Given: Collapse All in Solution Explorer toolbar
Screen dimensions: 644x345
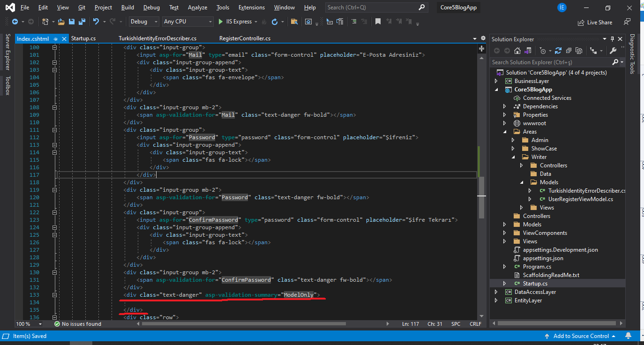Looking at the screenshot, I should click(569, 51).
